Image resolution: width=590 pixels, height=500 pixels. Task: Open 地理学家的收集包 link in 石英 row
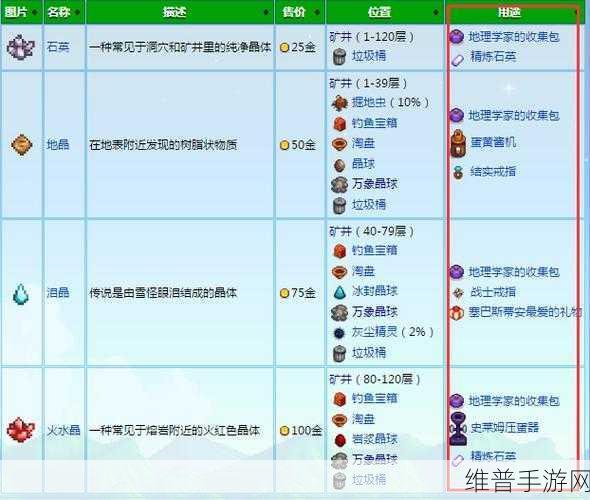coord(514,36)
